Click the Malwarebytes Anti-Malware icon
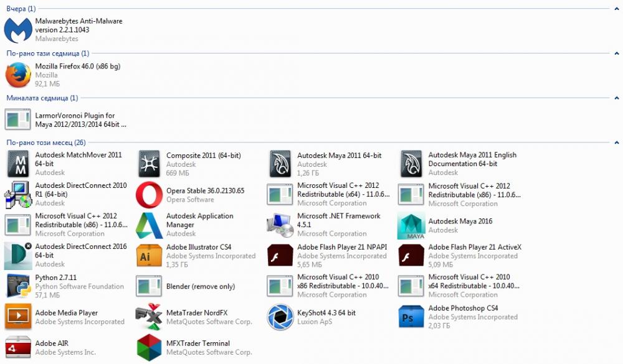The image size is (623, 364). pyautogui.click(x=18, y=30)
